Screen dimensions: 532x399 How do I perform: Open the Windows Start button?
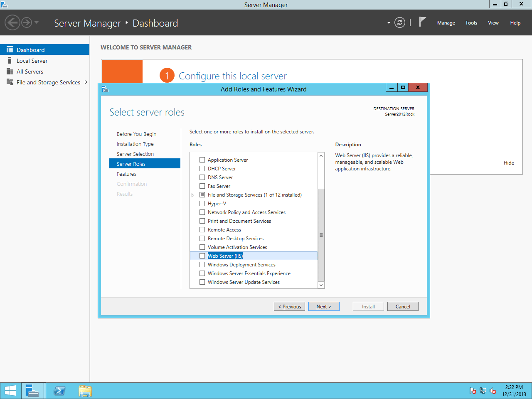point(10,391)
